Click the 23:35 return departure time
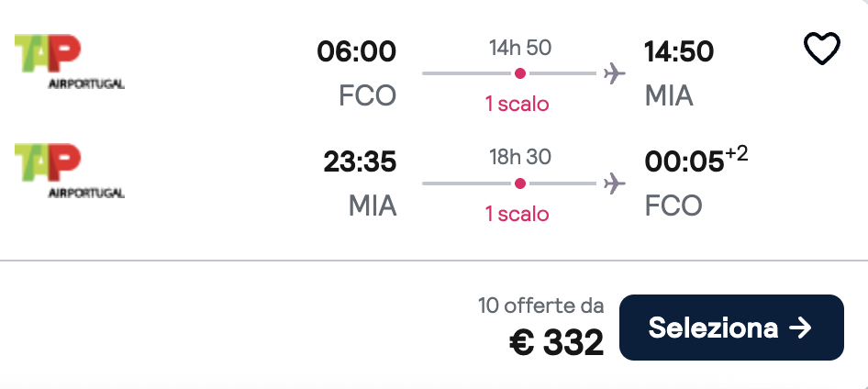Image resolution: width=868 pixels, height=389 pixels. point(360,162)
